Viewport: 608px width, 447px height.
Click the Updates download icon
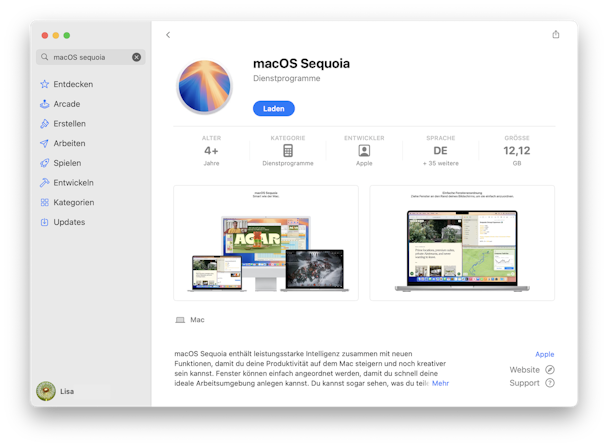(x=45, y=222)
